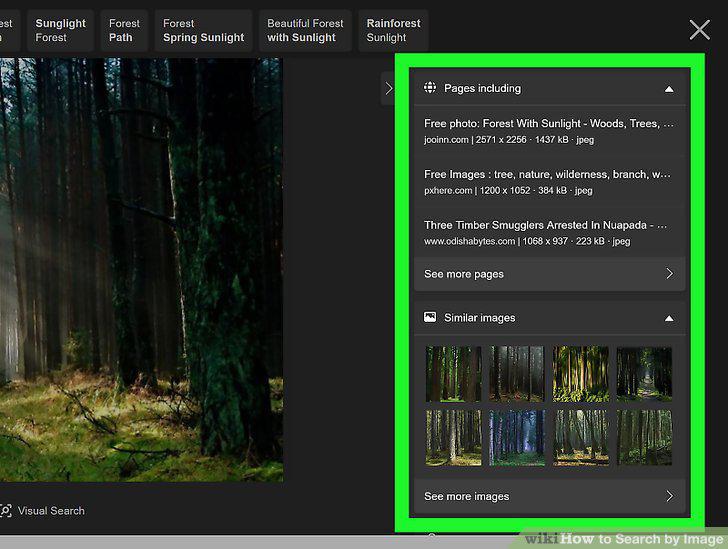Click the pxhere.com source details line
Screen dimensions: 728x549
point(508,190)
